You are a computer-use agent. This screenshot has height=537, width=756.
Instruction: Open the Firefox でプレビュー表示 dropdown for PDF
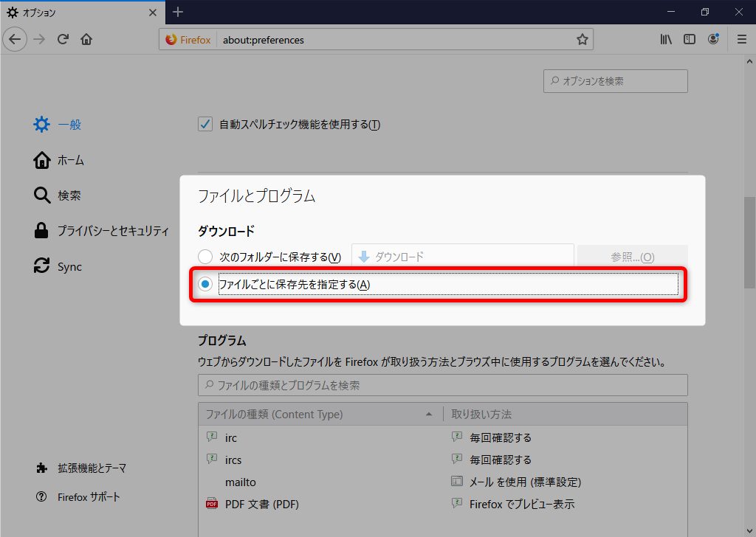click(x=524, y=504)
